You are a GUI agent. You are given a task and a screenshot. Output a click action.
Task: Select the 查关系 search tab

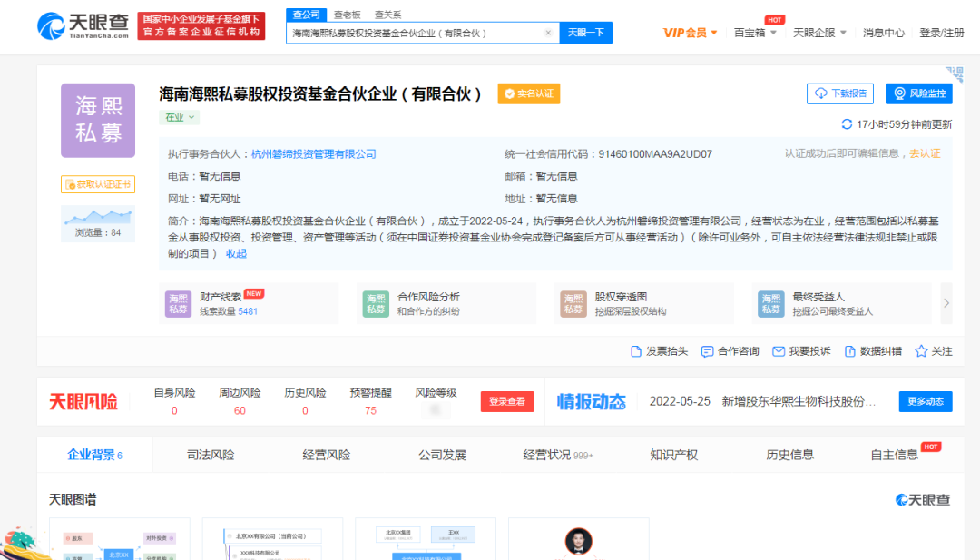pyautogui.click(x=387, y=15)
